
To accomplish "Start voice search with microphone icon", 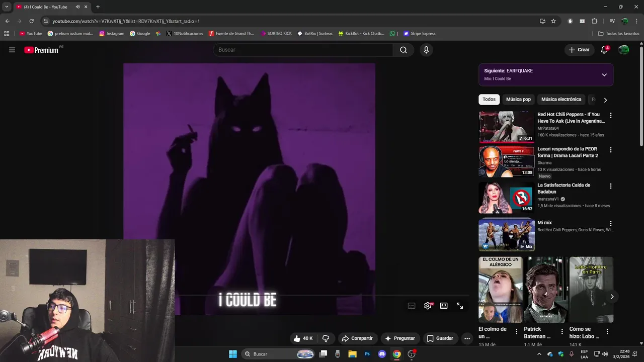I will (x=426, y=50).
